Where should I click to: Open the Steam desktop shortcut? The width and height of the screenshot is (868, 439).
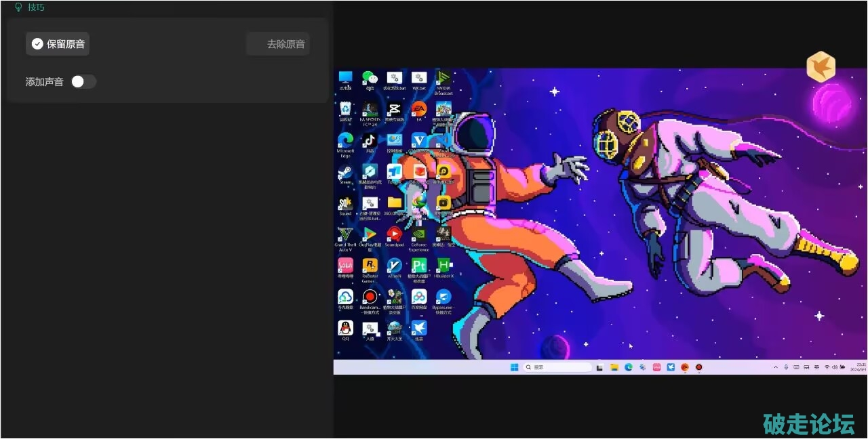pos(345,172)
